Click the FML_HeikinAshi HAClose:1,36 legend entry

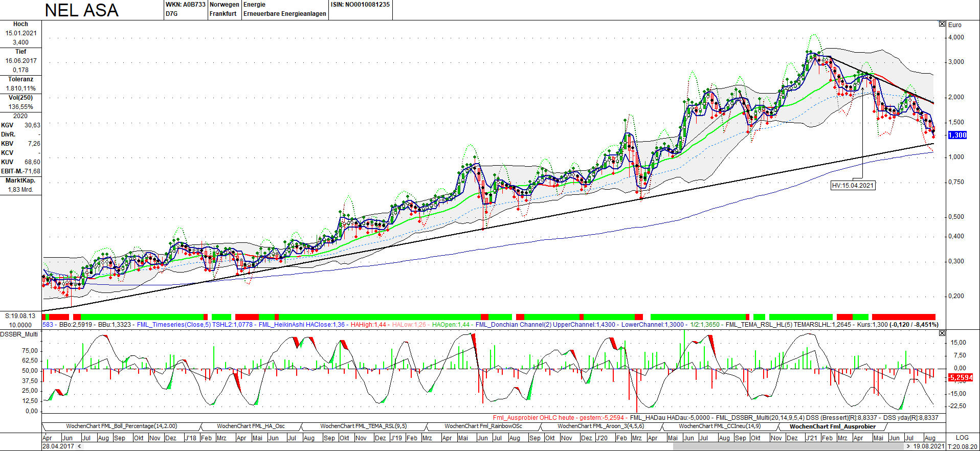301,325
